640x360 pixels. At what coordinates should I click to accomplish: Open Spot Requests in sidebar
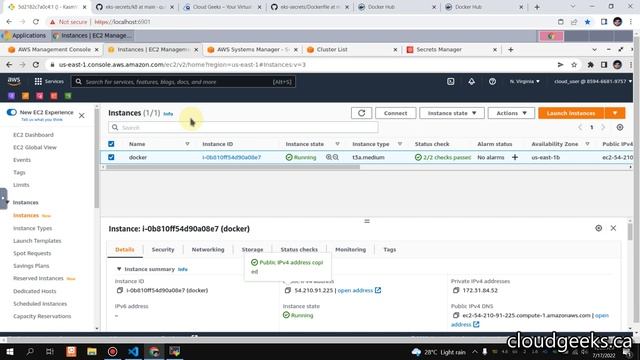tap(32, 253)
